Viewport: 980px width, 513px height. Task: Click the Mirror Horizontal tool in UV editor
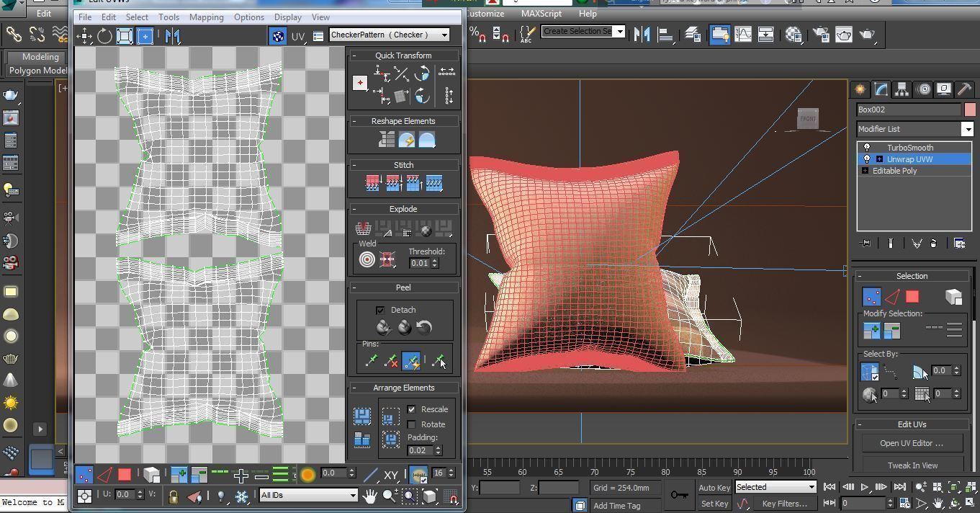(172, 35)
